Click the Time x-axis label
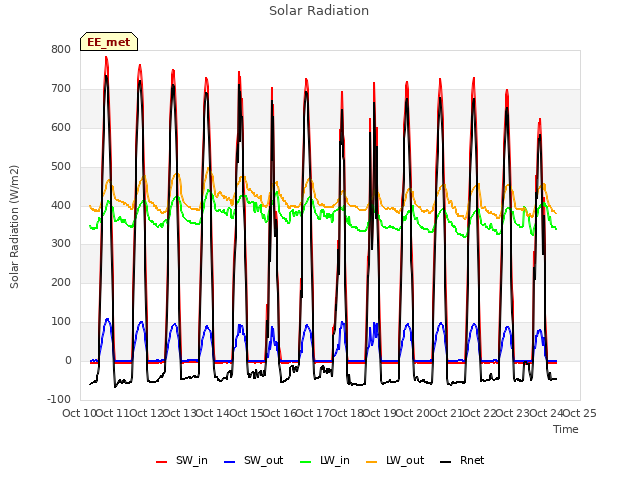The image size is (640, 480). (x=566, y=429)
